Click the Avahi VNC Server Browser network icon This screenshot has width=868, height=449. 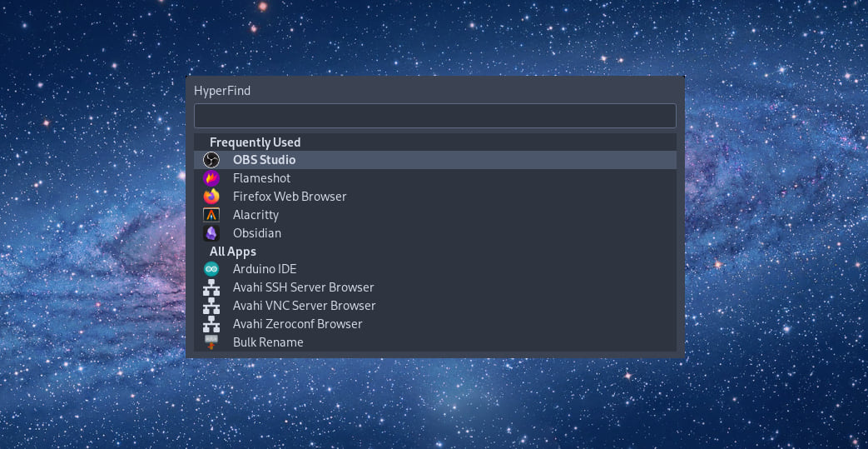(x=211, y=306)
